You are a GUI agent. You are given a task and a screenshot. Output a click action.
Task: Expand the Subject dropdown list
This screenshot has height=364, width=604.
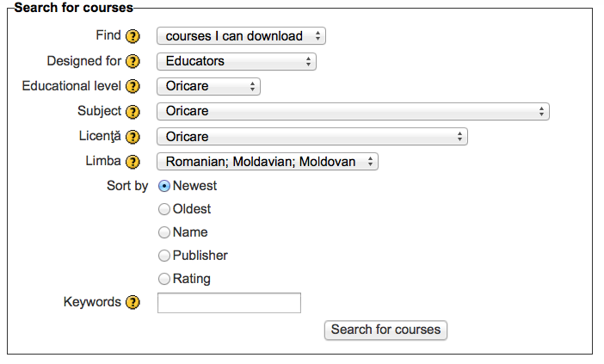(x=353, y=111)
